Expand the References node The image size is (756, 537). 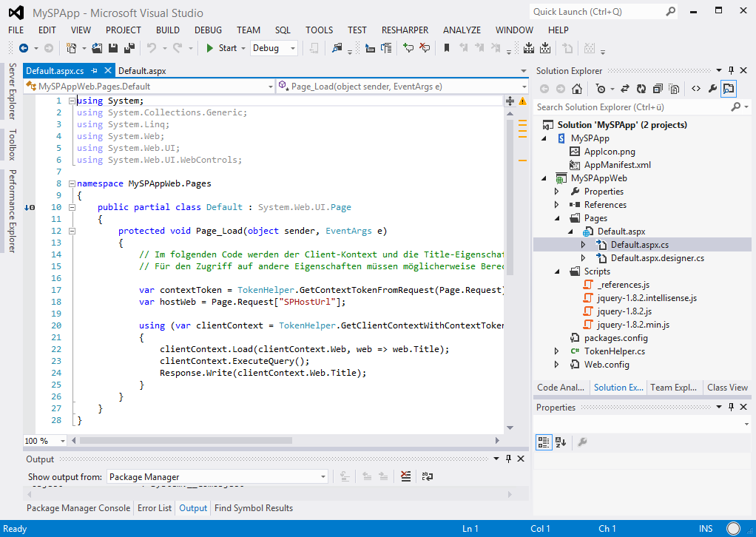(557, 205)
